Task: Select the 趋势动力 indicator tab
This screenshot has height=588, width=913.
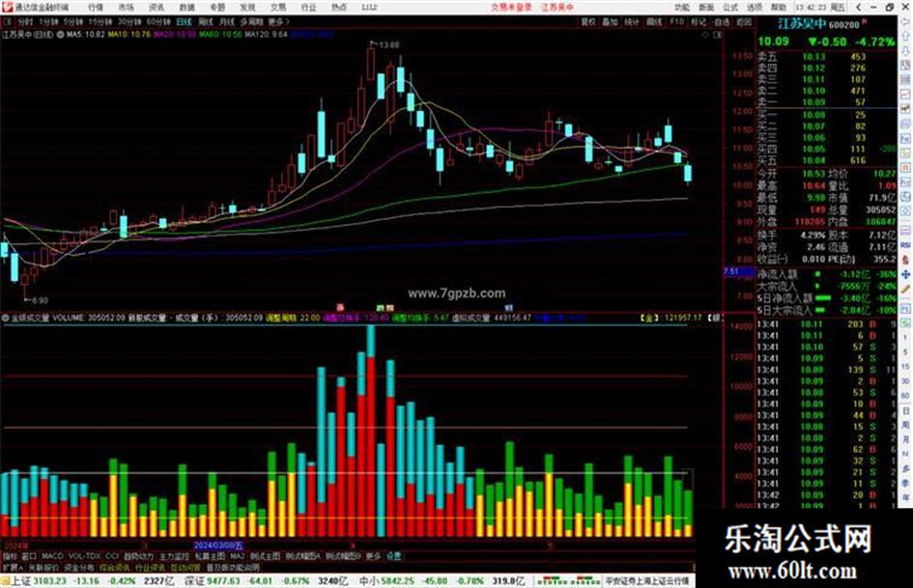Action: pos(138,556)
